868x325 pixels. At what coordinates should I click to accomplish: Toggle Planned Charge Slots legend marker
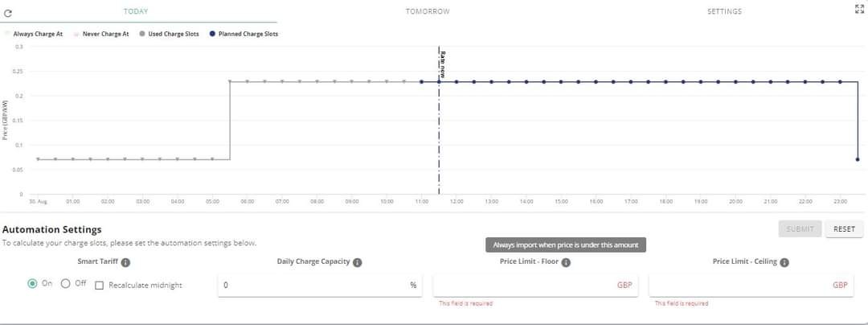[x=212, y=35]
